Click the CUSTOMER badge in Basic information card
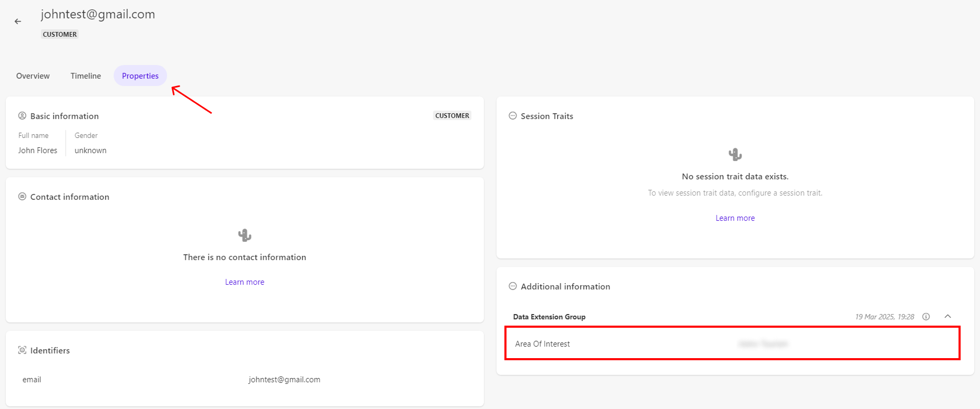This screenshot has width=980, height=409. click(x=452, y=116)
